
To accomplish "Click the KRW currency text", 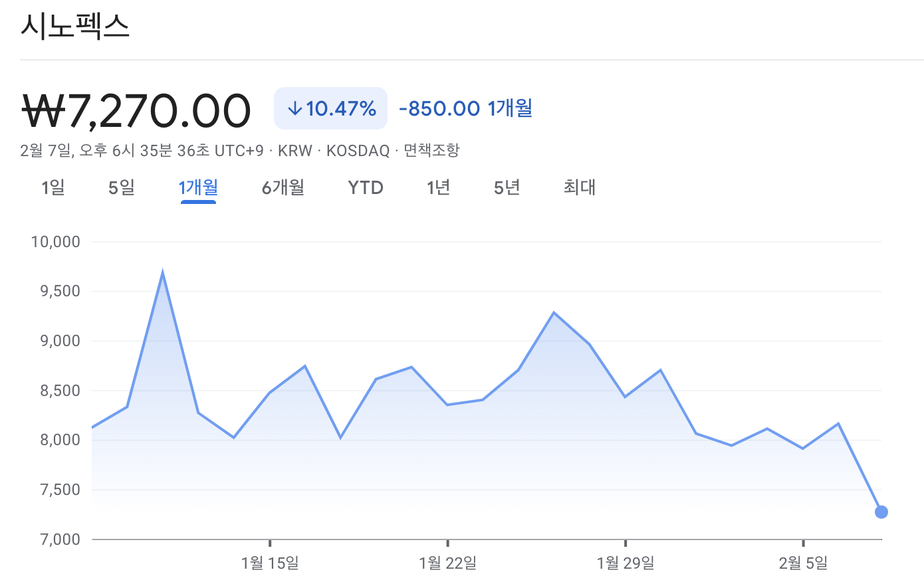I will (x=295, y=151).
